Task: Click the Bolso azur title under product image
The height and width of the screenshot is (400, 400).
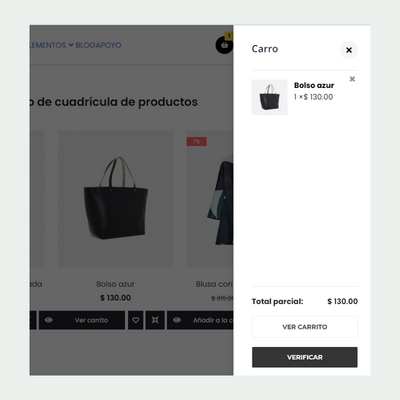Action: 115,284
